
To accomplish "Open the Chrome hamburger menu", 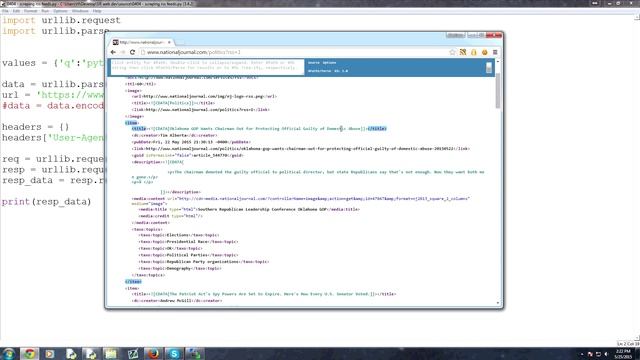I will coord(495,52).
